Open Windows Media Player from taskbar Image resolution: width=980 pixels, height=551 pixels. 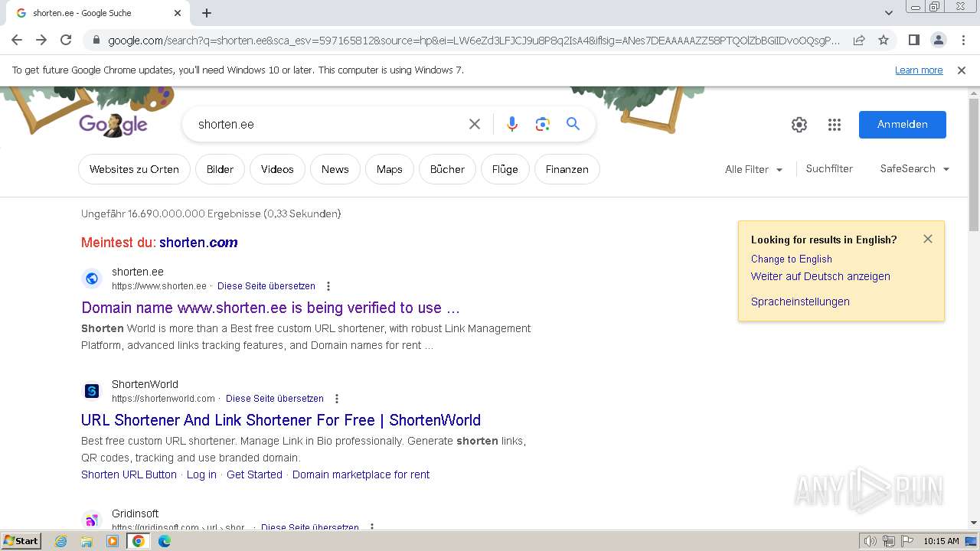click(113, 541)
